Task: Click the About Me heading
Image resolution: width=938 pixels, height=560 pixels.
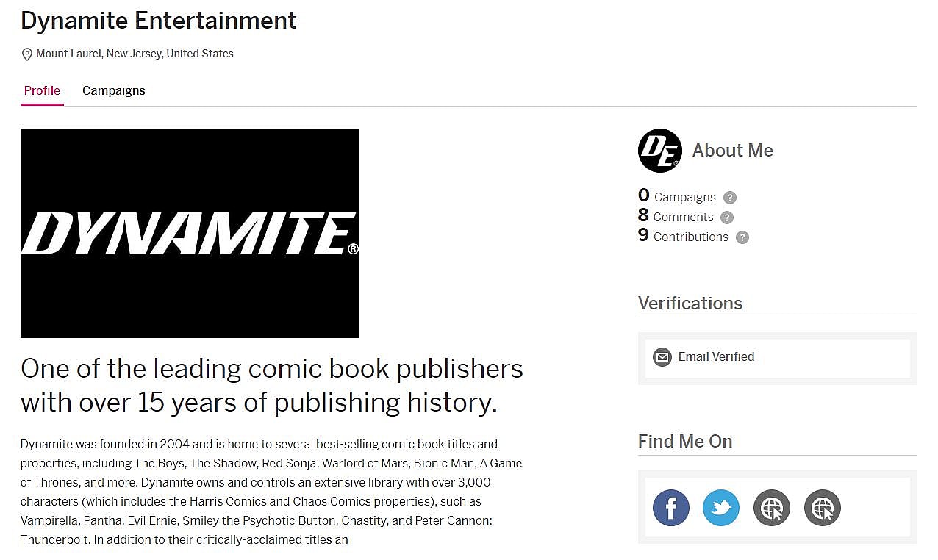Action: pos(732,151)
